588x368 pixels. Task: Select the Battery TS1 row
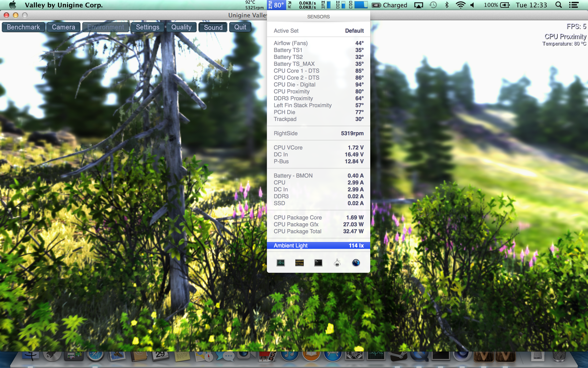click(x=318, y=50)
